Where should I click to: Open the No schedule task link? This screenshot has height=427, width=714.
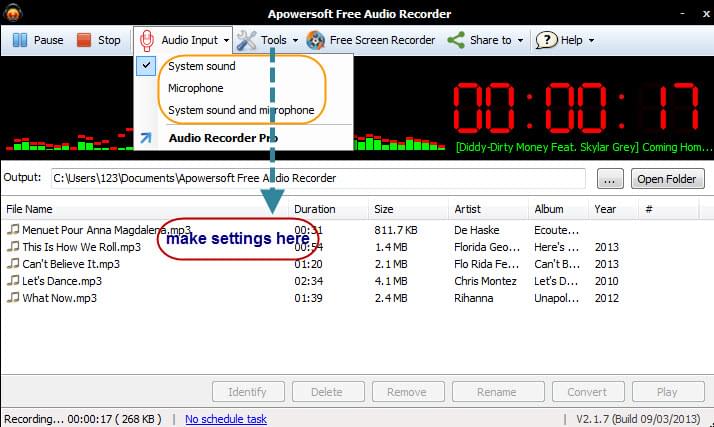[226, 419]
